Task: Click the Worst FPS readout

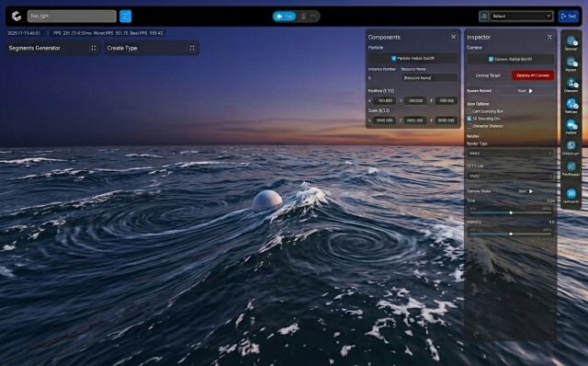Action: pos(110,33)
